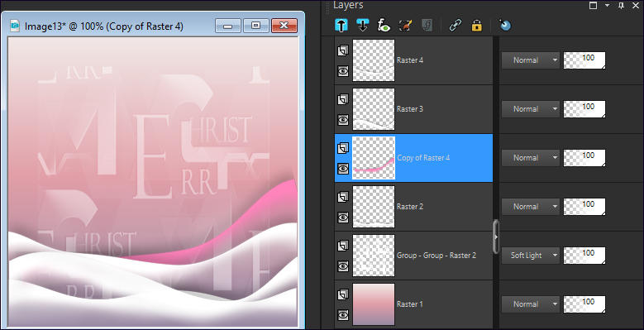
Task: Click the blue bomb icon in Layers toolbar
Action: 505,26
